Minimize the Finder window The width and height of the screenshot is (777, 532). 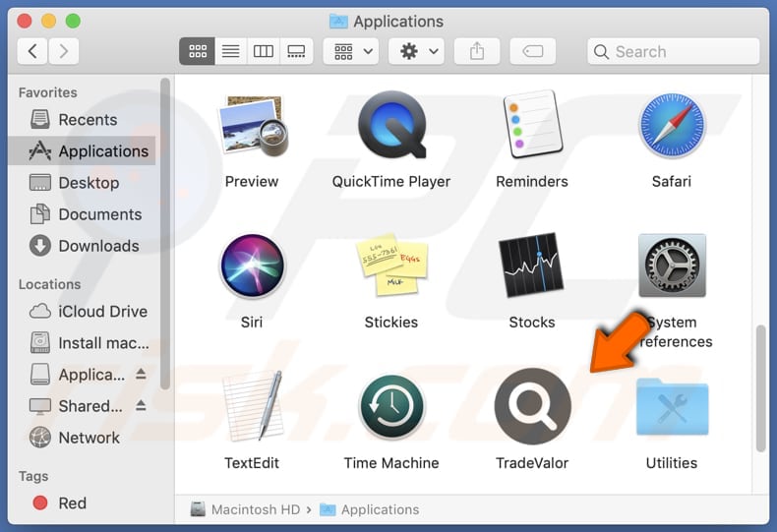click(x=48, y=21)
